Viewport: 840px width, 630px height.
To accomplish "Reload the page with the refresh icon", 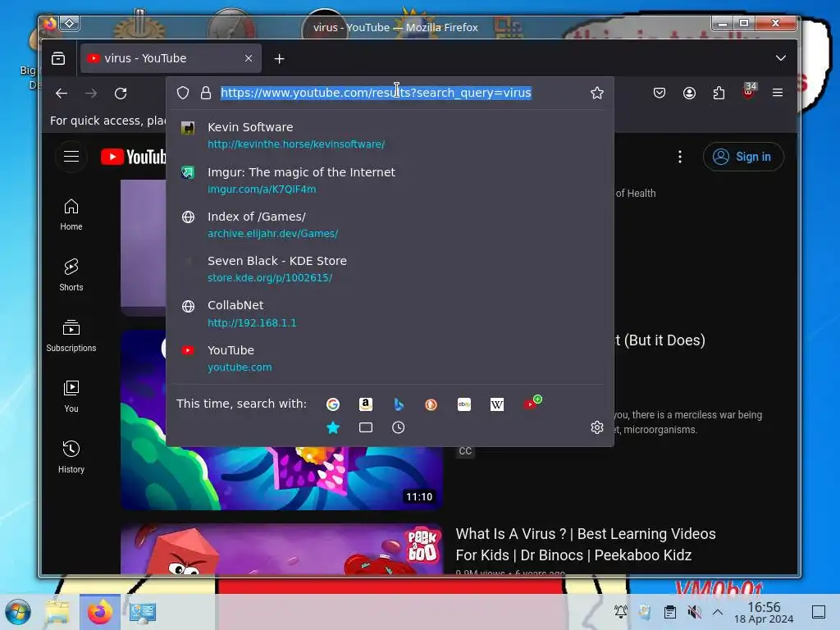I will pos(121,94).
